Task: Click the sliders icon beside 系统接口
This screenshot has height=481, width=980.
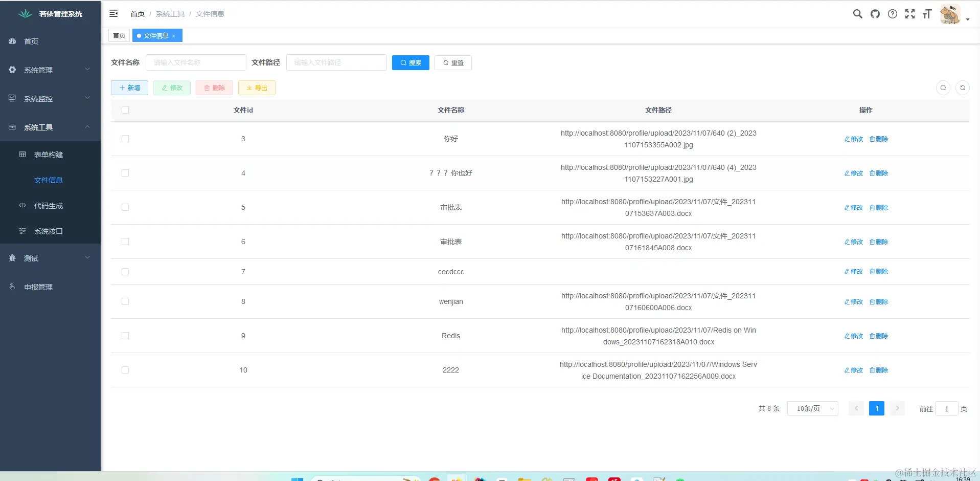Action: (22, 231)
